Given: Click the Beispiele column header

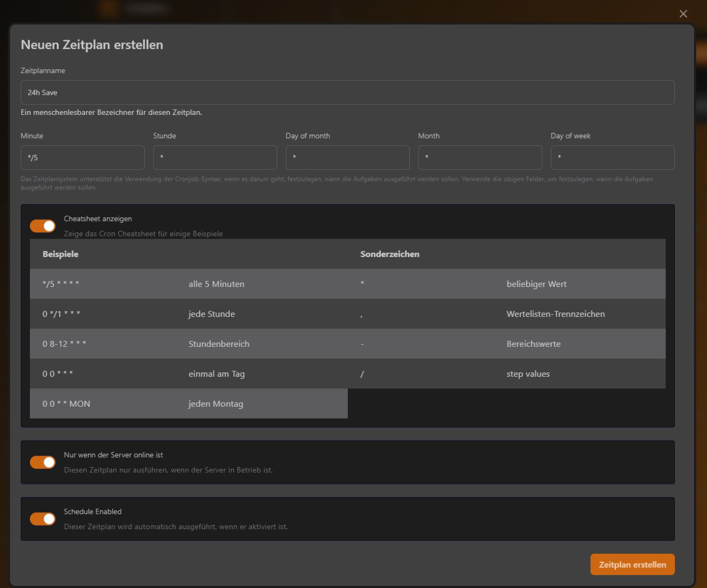Looking at the screenshot, I should click(x=60, y=254).
